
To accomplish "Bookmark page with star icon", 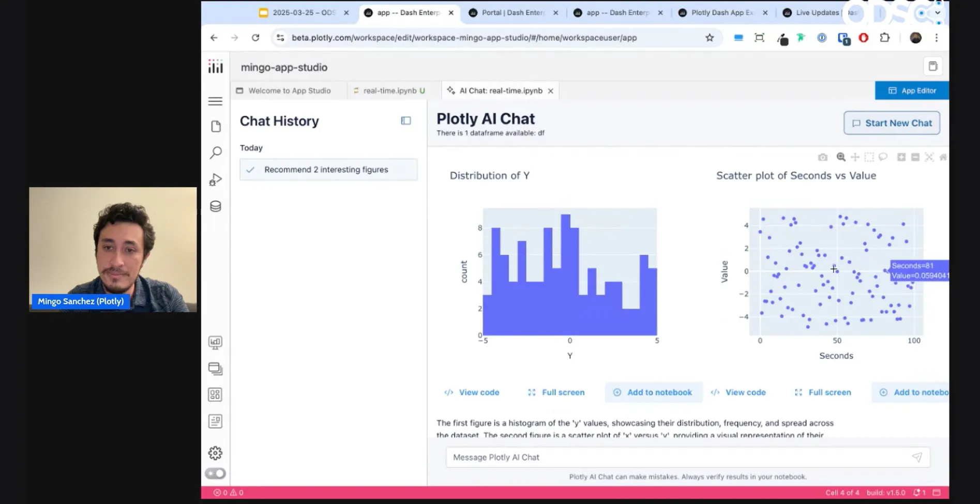I will (710, 38).
